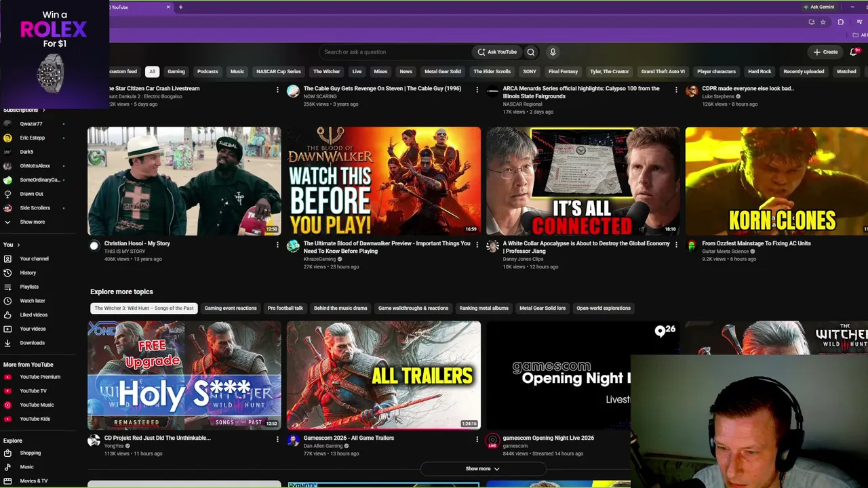This screenshot has height=488, width=868.
Task: Click the Ask Gemini button
Action: (818, 7)
